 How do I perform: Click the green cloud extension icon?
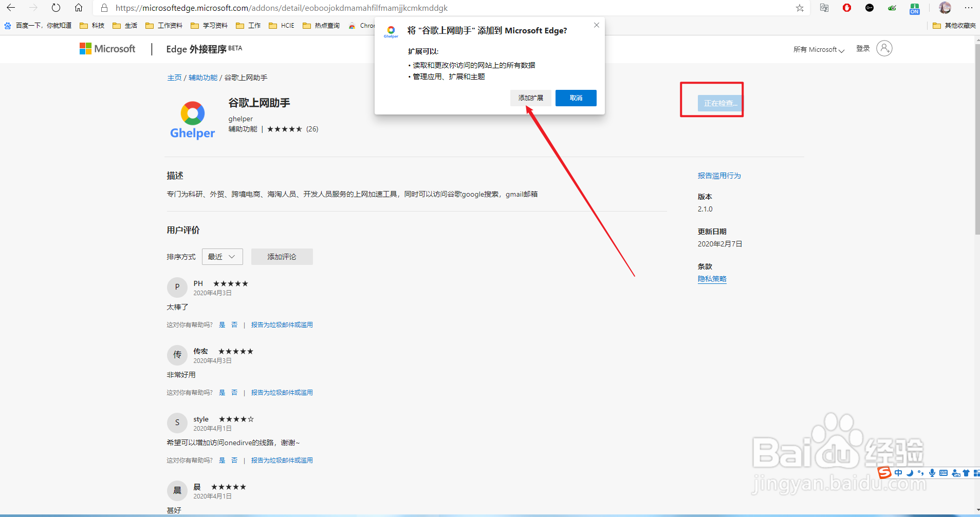pos(892,8)
